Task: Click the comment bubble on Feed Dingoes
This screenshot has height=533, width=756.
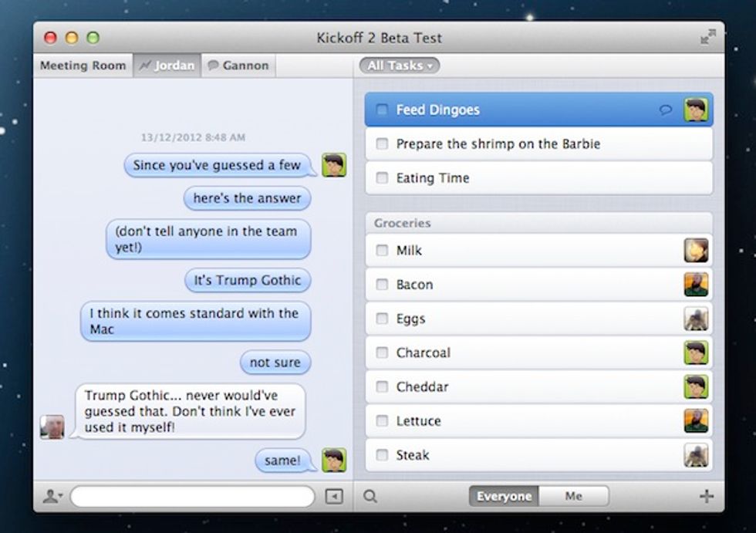Action: (665, 110)
